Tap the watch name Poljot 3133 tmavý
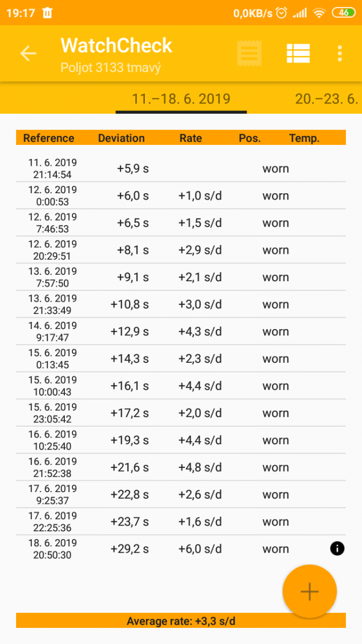 pos(110,68)
